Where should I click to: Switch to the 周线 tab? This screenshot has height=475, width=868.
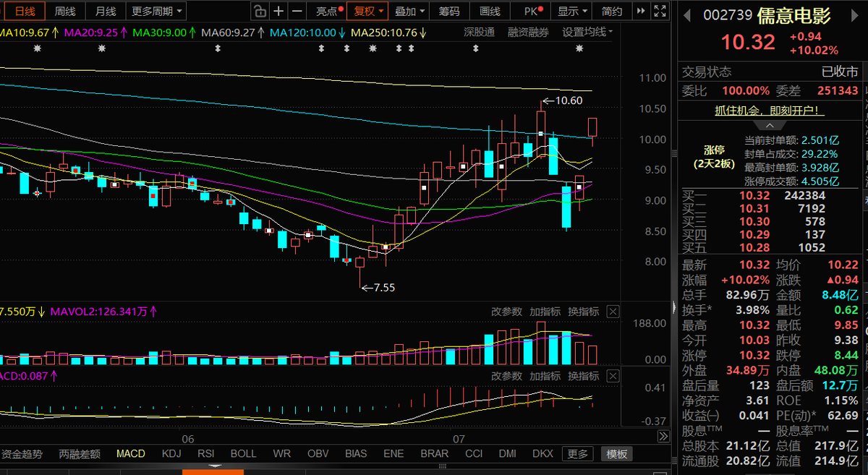coord(65,11)
